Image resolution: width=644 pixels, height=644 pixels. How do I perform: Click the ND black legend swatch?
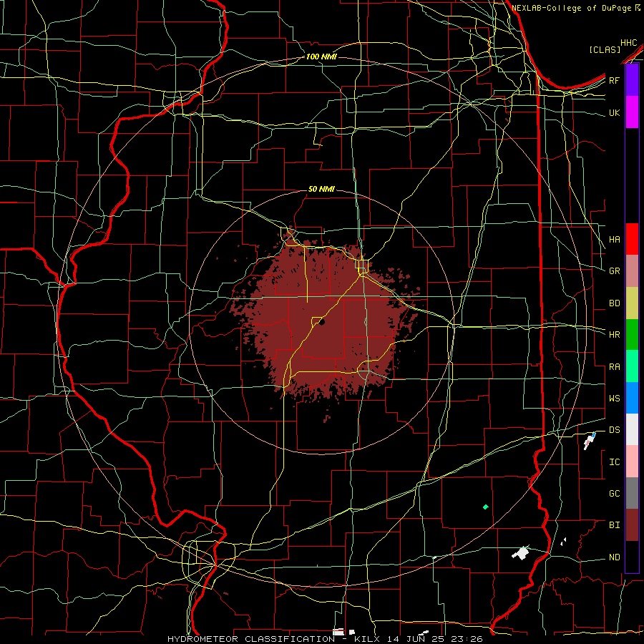(632, 557)
